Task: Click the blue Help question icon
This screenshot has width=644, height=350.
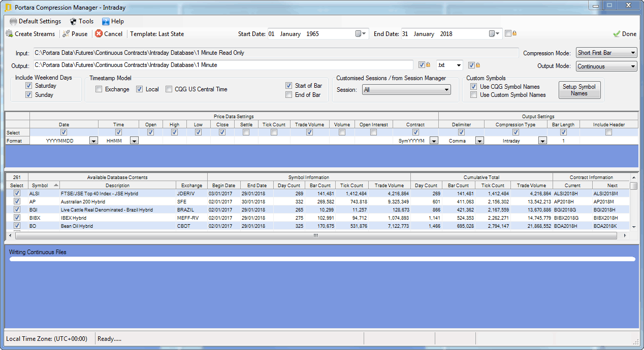Action: pos(106,21)
